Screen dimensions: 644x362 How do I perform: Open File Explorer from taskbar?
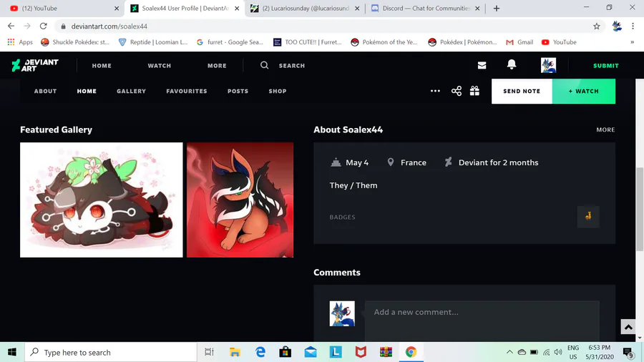pos(235,352)
